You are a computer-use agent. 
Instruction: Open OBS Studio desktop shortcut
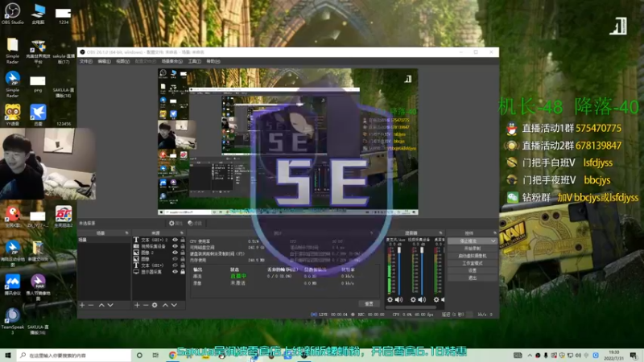pyautogui.click(x=12, y=14)
